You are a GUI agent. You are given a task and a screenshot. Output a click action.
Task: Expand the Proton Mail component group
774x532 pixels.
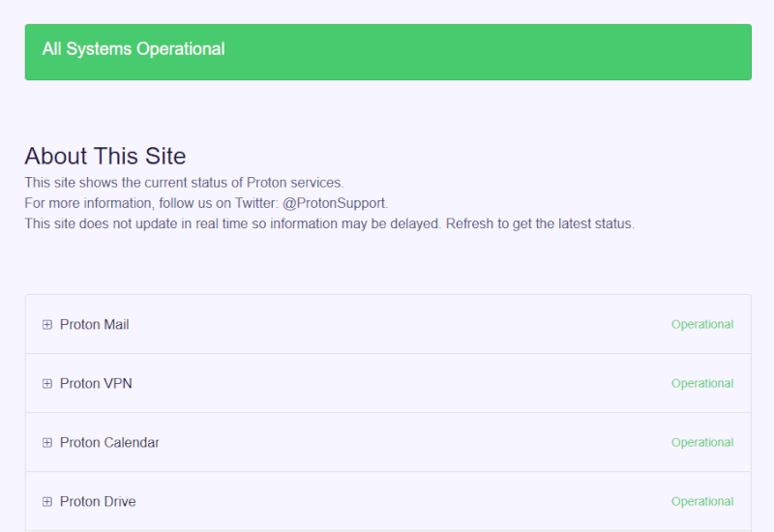[x=46, y=325]
